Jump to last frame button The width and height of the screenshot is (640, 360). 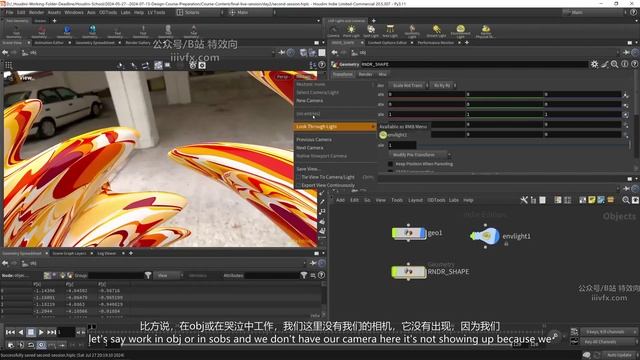pos(51,332)
